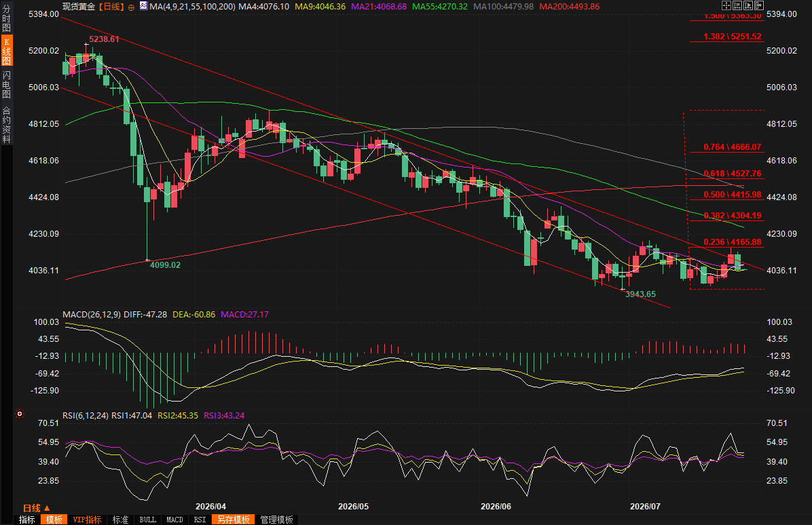Switch to the 闪电图 side view
This screenshot has height=525, width=812.
[x=7, y=84]
